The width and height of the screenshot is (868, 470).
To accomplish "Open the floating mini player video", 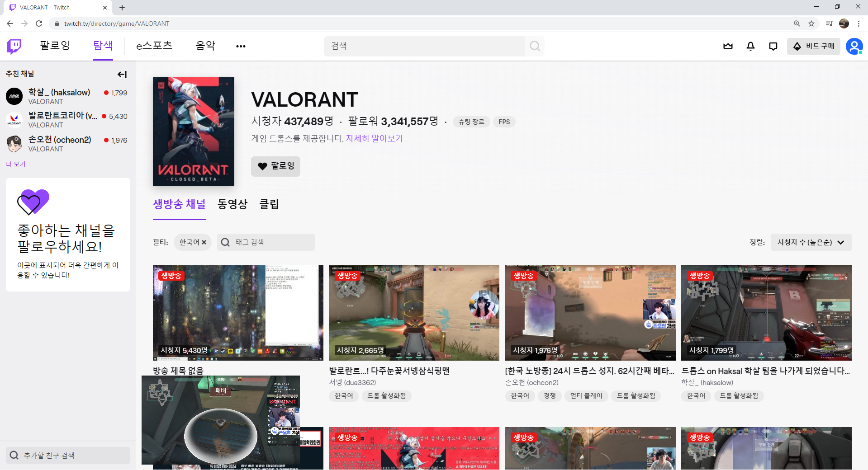I will (221, 420).
